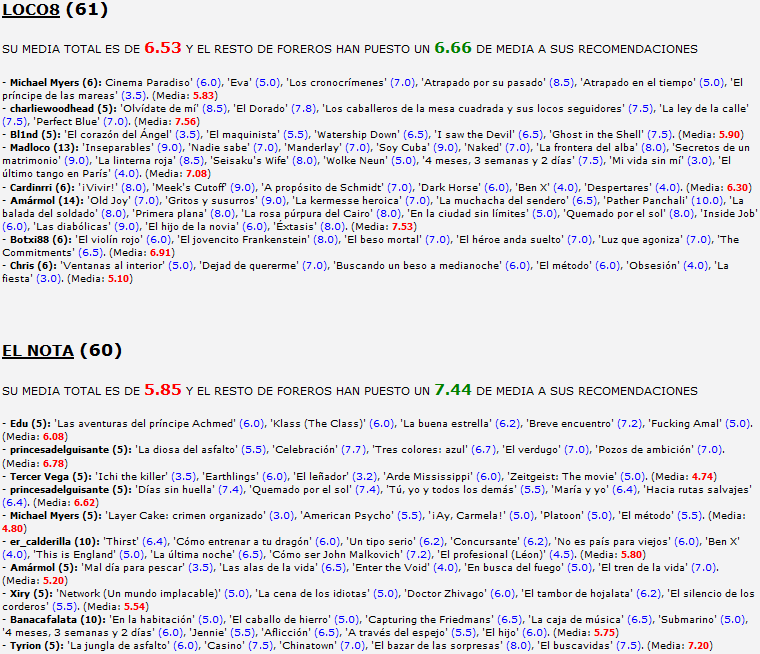Click the film title 'Manderlay'
Screen dimensions: 760x654
(313, 148)
